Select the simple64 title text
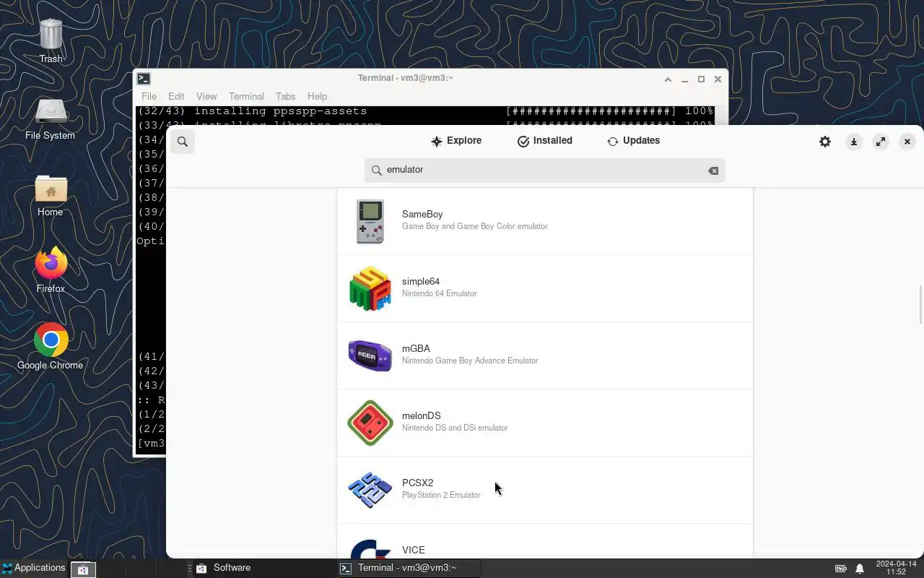The width and height of the screenshot is (924, 578). (x=421, y=282)
